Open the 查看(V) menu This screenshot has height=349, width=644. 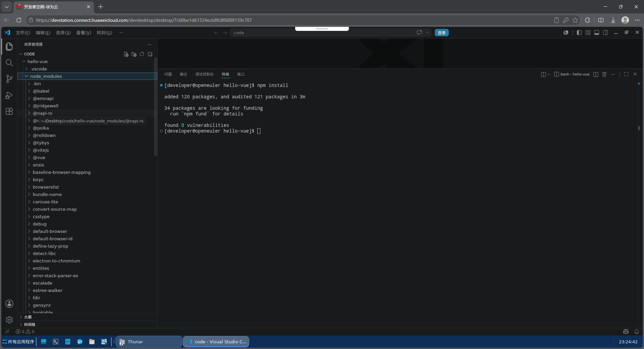[84, 33]
